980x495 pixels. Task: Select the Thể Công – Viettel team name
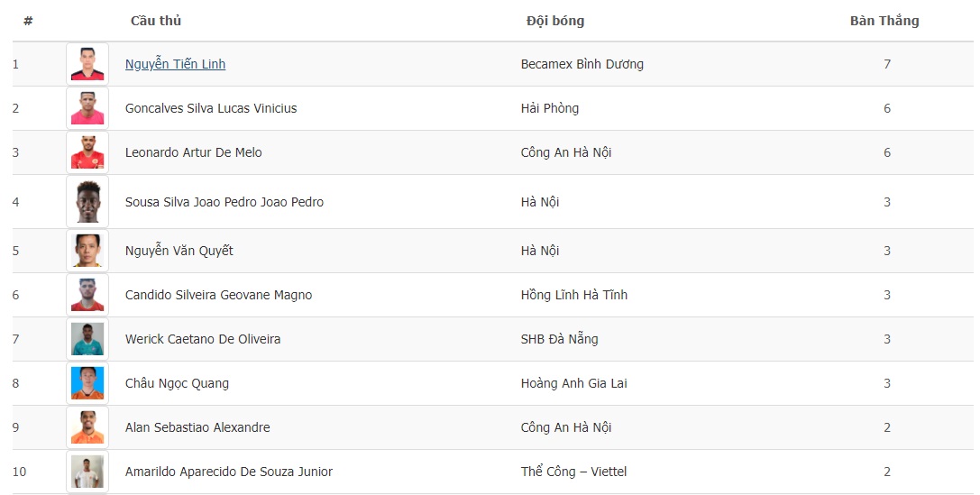pos(573,472)
